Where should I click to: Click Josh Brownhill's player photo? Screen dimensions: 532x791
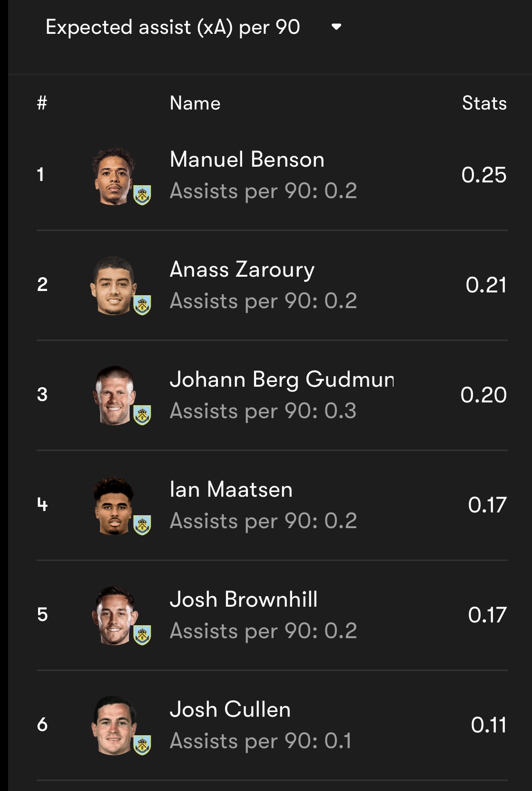(x=114, y=615)
